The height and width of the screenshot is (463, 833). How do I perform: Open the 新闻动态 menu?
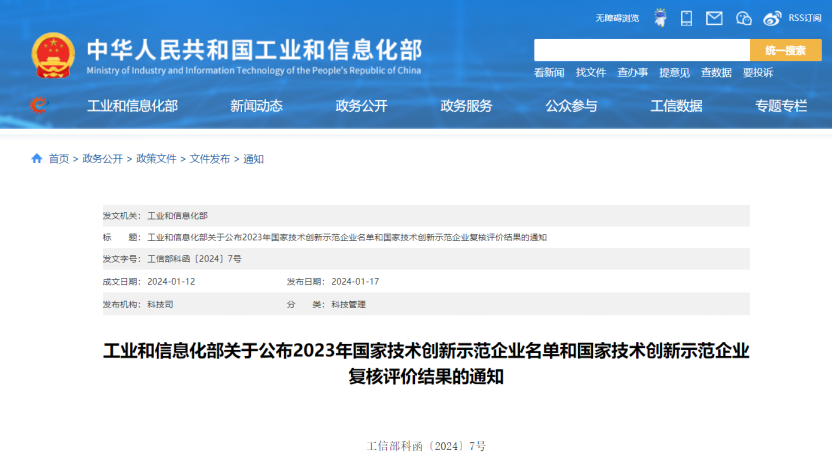click(x=256, y=106)
